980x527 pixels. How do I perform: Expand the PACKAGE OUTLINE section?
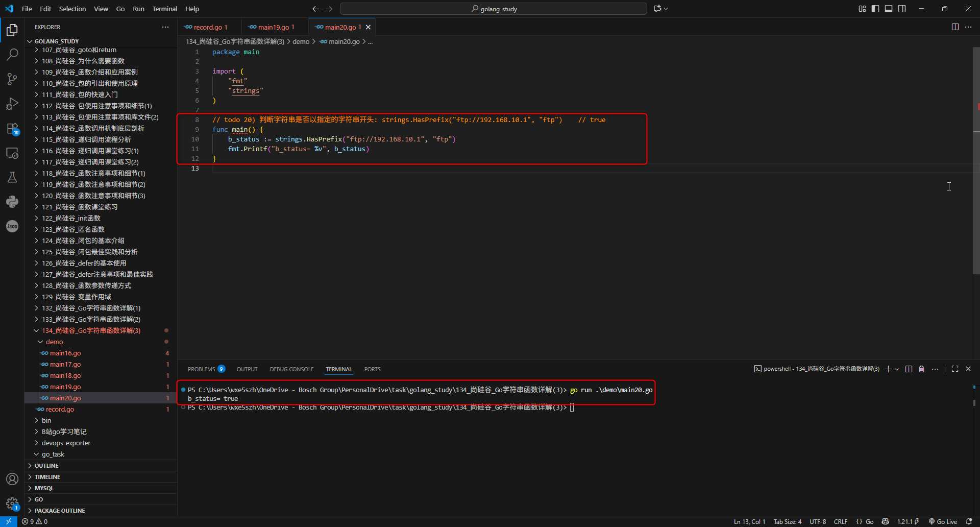(x=101, y=511)
